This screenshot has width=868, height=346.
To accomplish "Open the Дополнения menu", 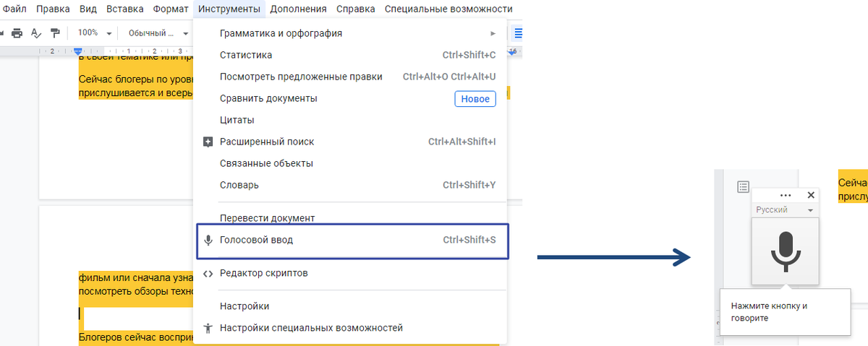I will click(299, 9).
